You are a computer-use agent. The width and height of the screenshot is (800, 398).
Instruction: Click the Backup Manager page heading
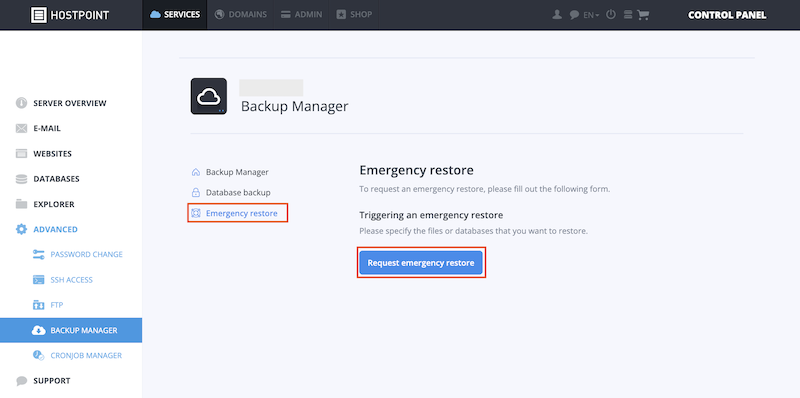294,106
